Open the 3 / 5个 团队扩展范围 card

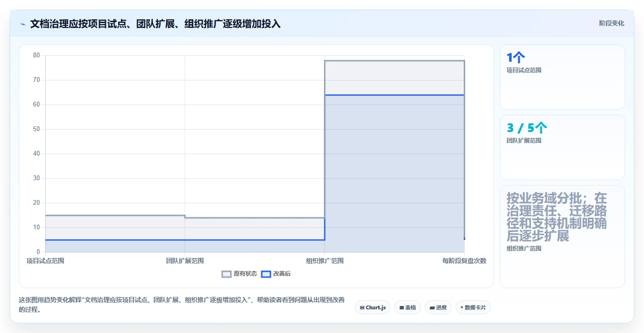click(563, 147)
